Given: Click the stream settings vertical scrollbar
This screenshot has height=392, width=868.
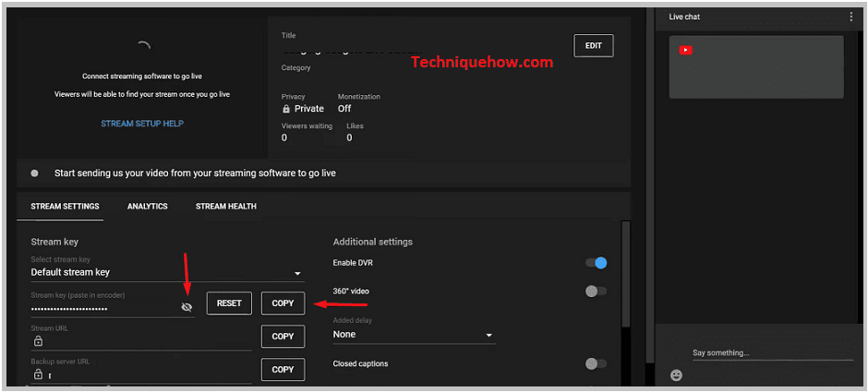Looking at the screenshot, I should (x=625, y=274).
